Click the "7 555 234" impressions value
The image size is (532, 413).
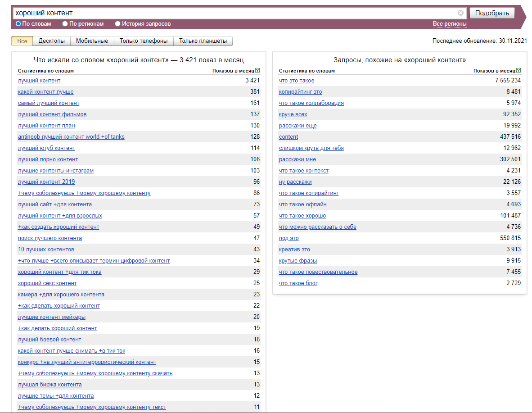pos(508,80)
